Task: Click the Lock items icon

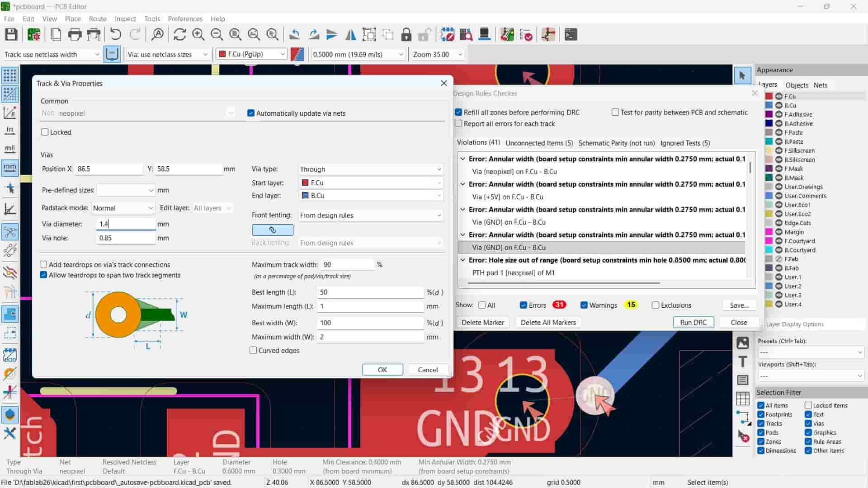Action: [x=406, y=35]
